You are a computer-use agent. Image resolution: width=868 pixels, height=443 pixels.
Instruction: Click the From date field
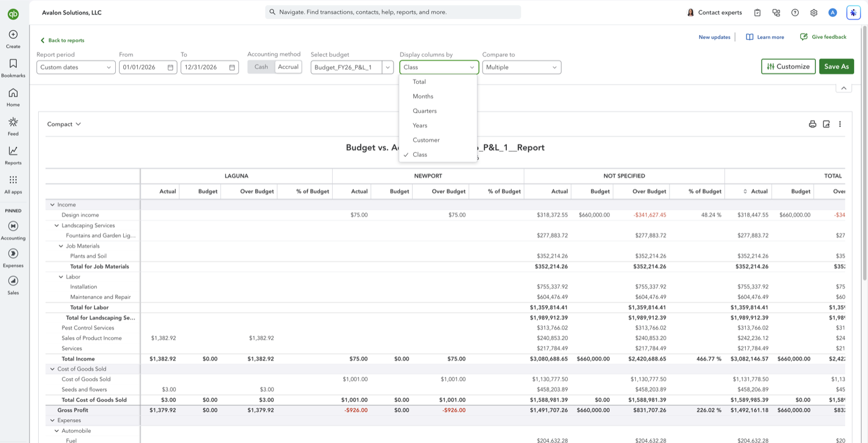point(148,67)
